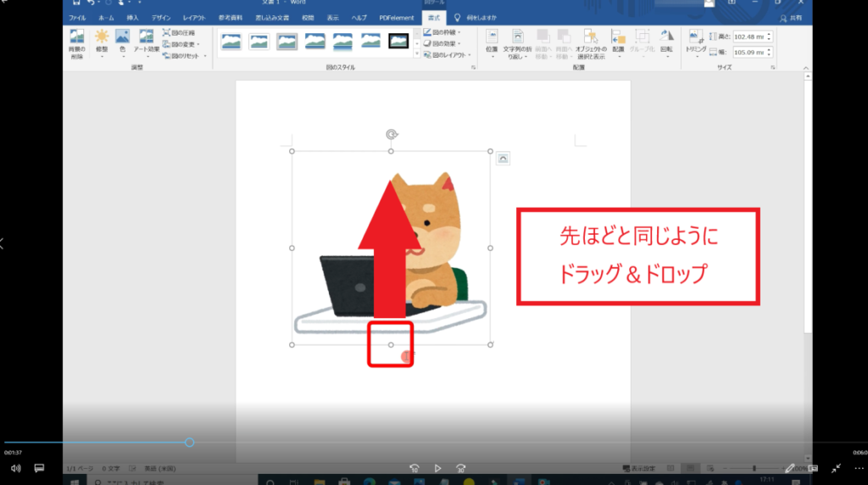Toggle the video captions button
868x485 pixels.
coord(39,467)
